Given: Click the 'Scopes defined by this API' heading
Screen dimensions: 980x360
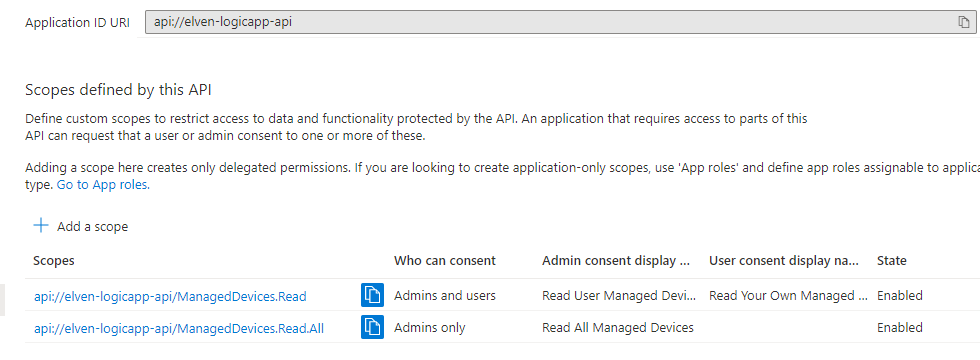Looking at the screenshot, I should click(x=118, y=90).
